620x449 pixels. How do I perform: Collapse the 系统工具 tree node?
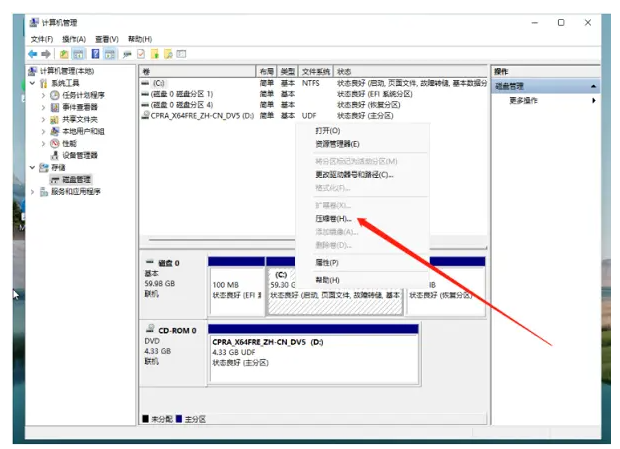coord(32,83)
